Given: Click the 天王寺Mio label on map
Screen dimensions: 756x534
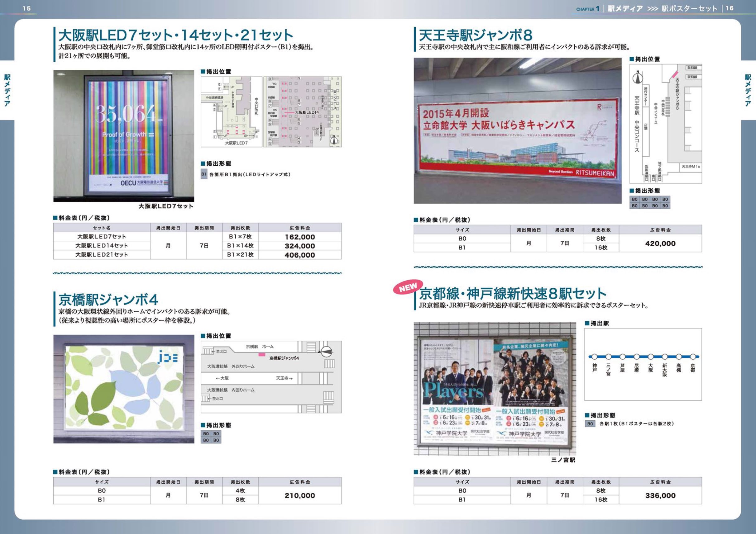Looking at the screenshot, I should (x=691, y=167).
